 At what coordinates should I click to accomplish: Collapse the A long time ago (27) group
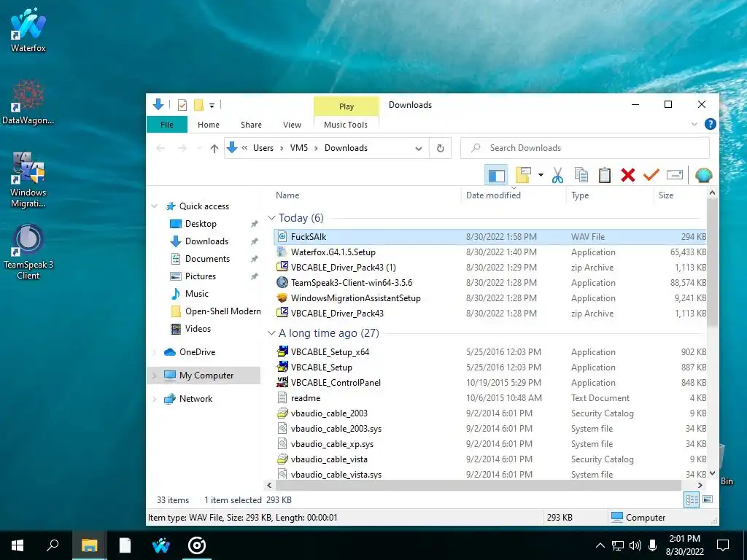[x=271, y=332]
